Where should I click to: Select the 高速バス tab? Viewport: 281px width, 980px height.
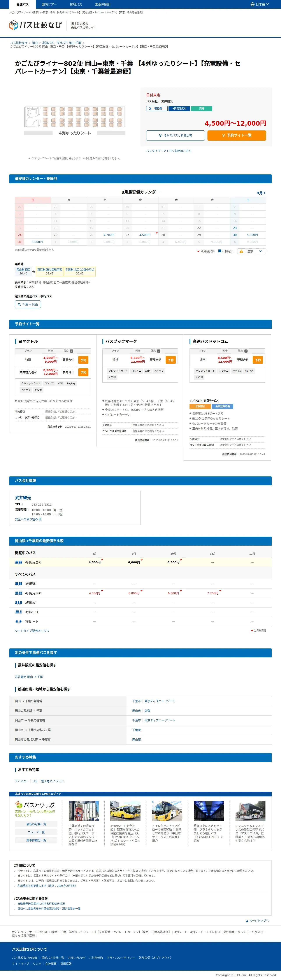pyautogui.click(x=23, y=4)
